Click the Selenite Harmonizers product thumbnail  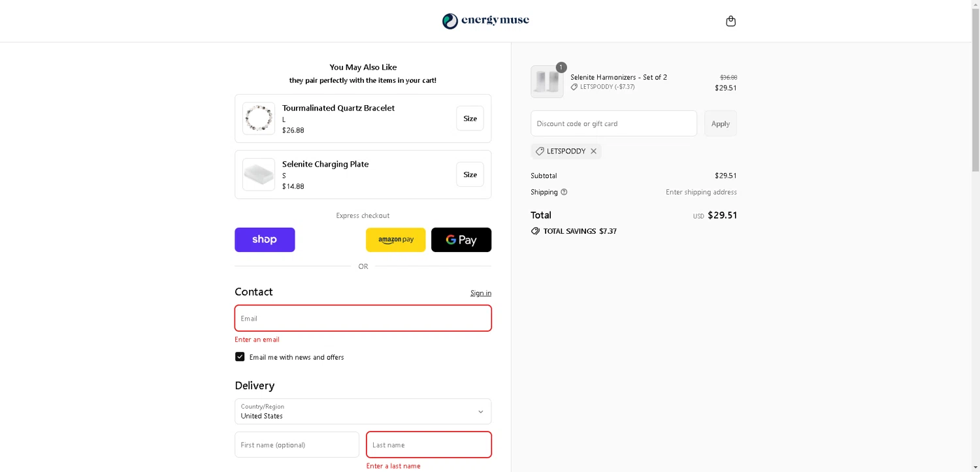(547, 82)
